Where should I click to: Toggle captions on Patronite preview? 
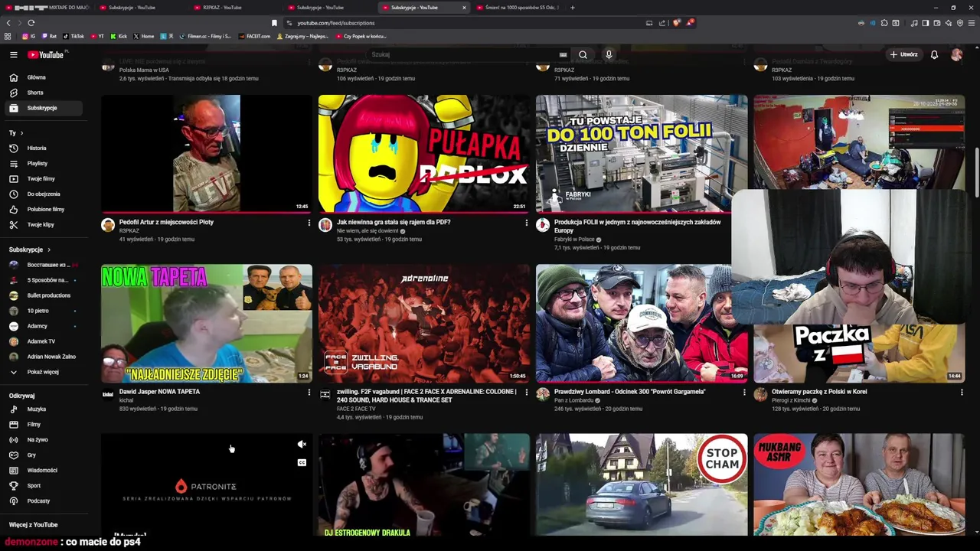(302, 462)
